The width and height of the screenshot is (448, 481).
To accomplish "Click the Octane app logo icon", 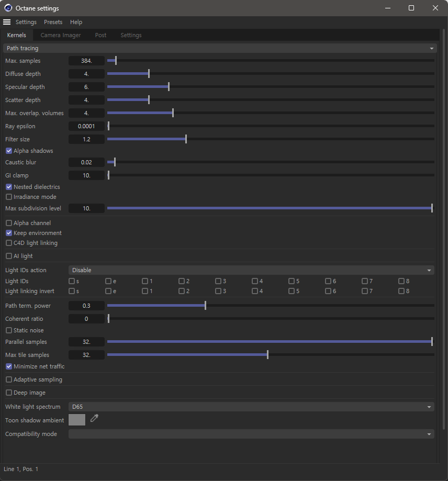I will coord(8,8).
